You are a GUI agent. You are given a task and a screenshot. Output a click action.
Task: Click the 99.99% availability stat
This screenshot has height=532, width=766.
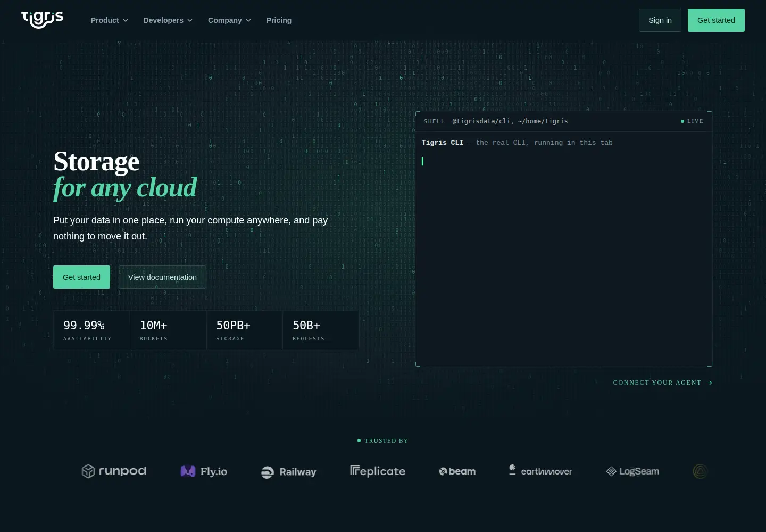pyautogui.click(x=91, y=330)
